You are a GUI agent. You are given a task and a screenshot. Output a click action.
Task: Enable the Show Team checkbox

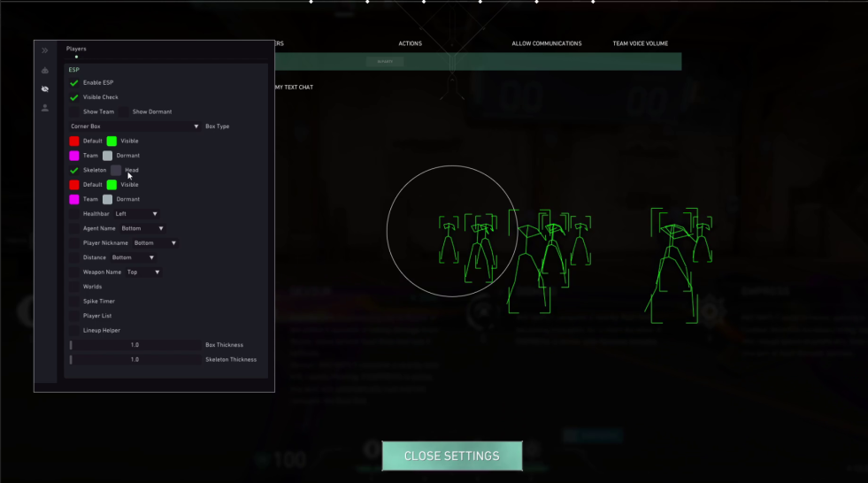tap(74, 112)
